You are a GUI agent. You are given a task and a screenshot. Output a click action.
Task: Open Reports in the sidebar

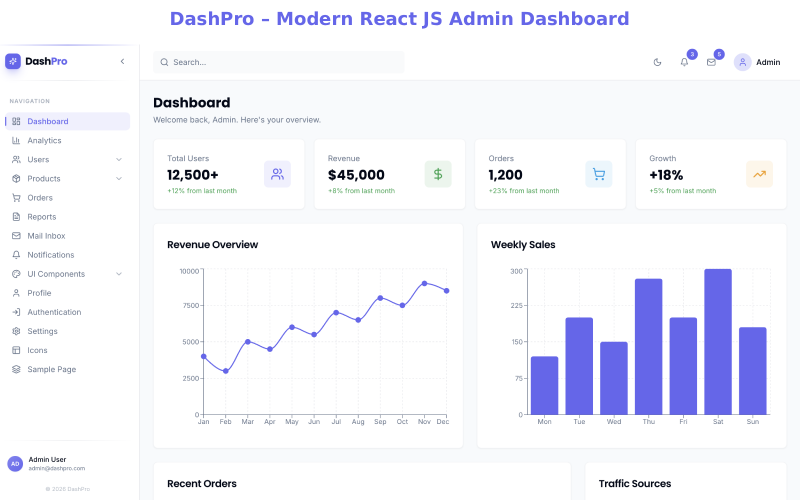tap(67, 217)
